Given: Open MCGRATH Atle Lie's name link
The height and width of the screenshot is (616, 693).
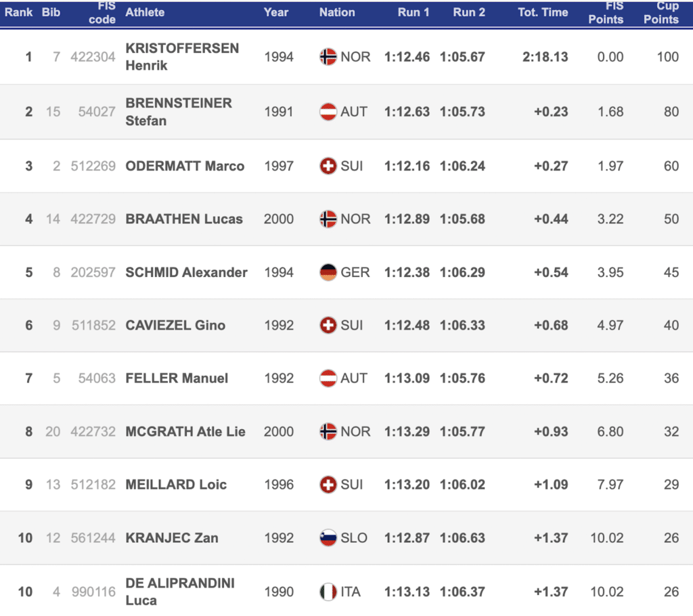Looking at the screenshot, I should click(185, 432).
